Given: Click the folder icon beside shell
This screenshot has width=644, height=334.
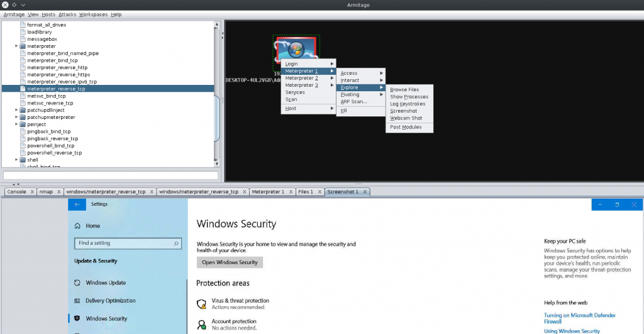Looking at the screenshot, I should click(x=23, y=160).
